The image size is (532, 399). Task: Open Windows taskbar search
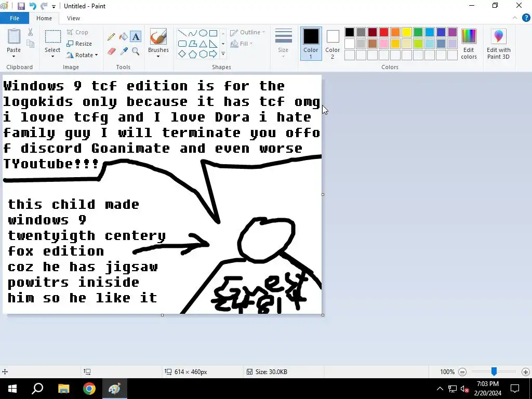point(37,389)
